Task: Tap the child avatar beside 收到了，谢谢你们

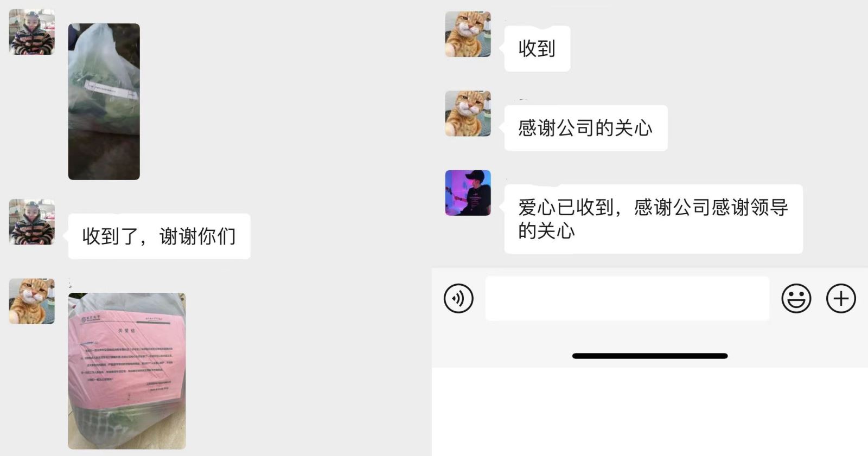Action: click(x=31, y=222)
